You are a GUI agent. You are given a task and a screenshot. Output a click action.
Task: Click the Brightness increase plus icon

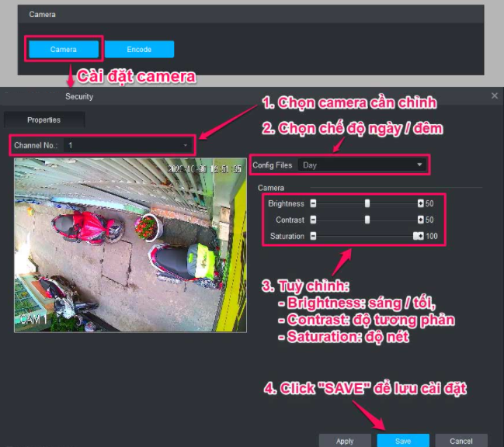420,203
